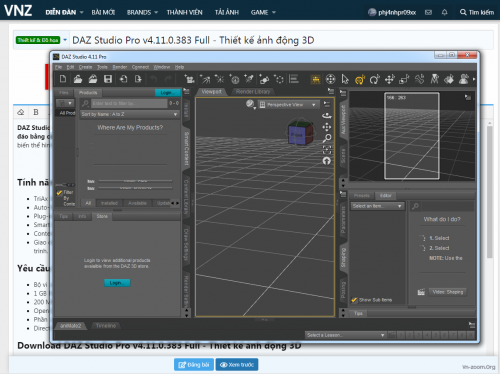500x374 pixels.
Task: Click the DrawStyle sphere icon in viewport
Action: (250, 104)
